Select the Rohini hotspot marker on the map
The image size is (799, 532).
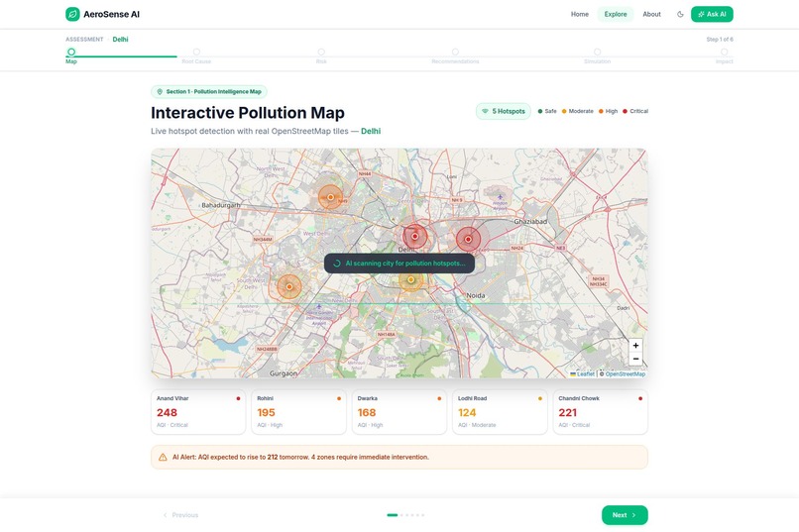330,197
